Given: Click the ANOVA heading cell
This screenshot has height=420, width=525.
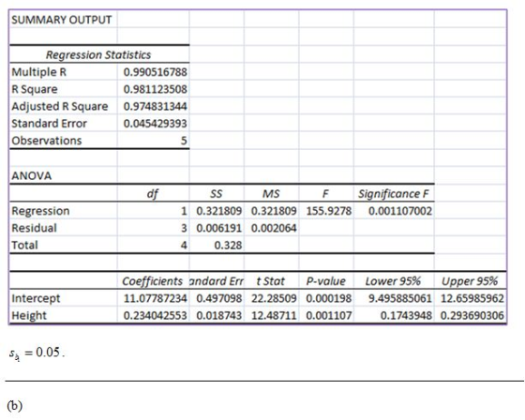Looking at the screenshot, I should 32,176.
